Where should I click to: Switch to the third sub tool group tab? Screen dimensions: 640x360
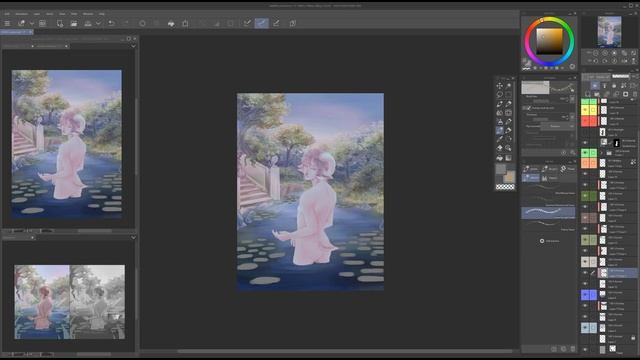[568, 169]
